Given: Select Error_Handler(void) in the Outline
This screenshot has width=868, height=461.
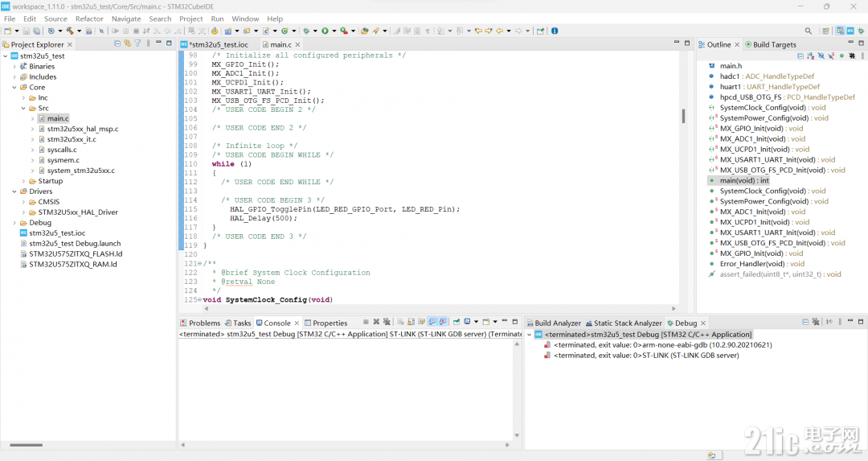Looking at the screenshot, I should click(x=762, y=264).
